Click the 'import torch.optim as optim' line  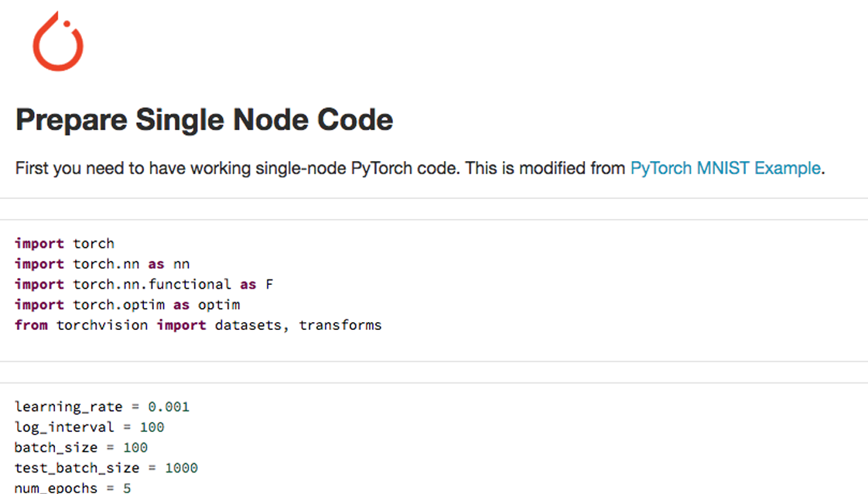[127, 304]
